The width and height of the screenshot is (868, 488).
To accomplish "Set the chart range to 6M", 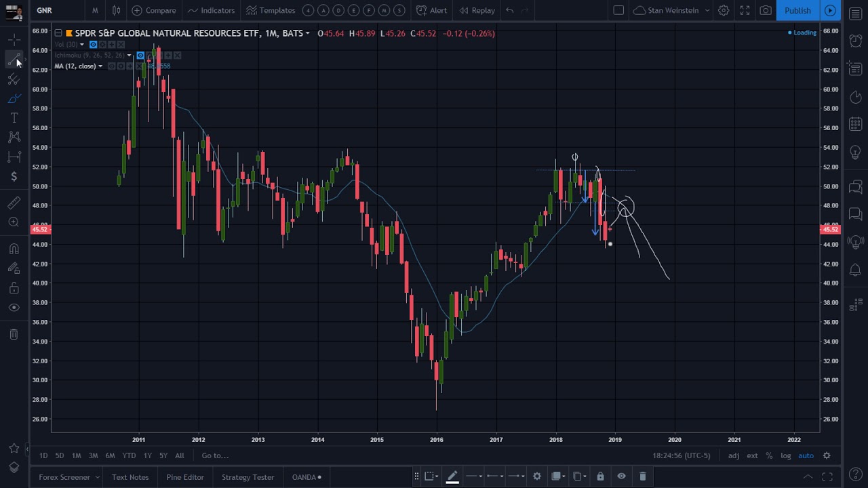I will point(110,455).
